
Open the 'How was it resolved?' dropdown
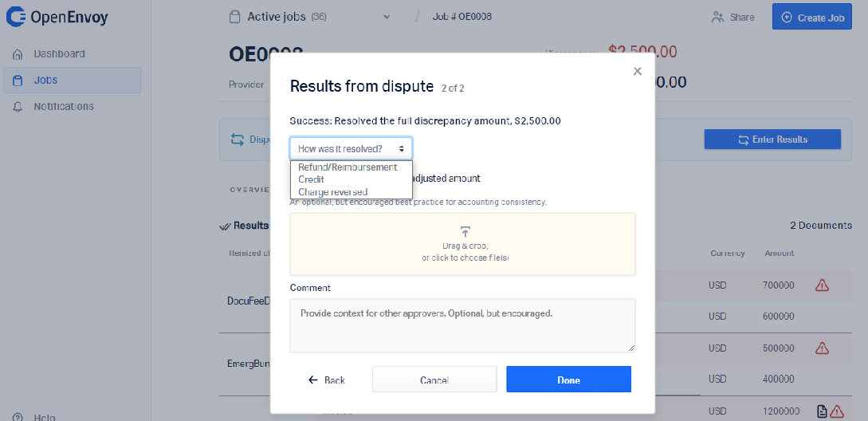coord(351,148)
